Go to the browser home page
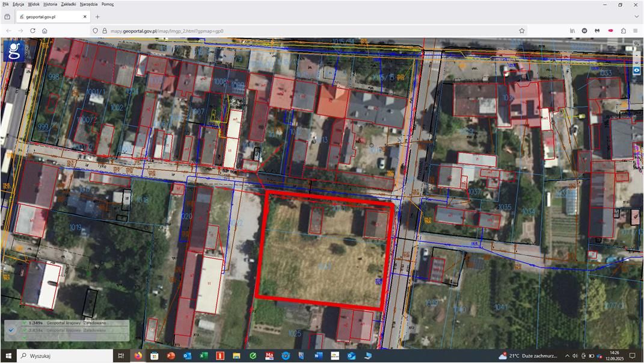This screenshot has height=363, width=644. click(44, 31)
